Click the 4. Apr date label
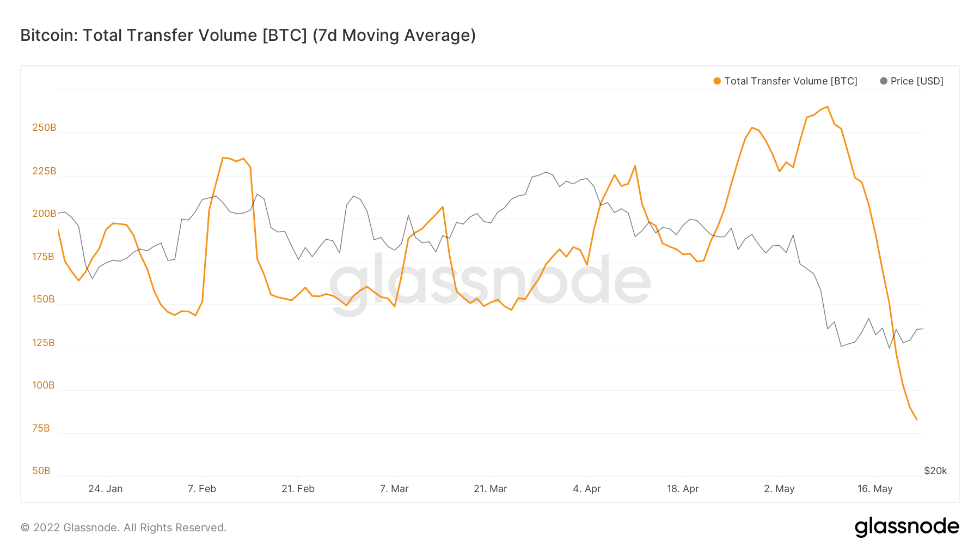 586,489
